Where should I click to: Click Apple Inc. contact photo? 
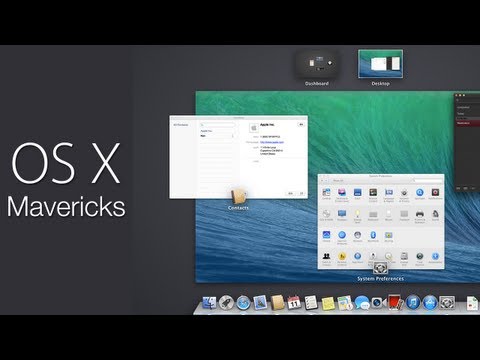[254, 128]
